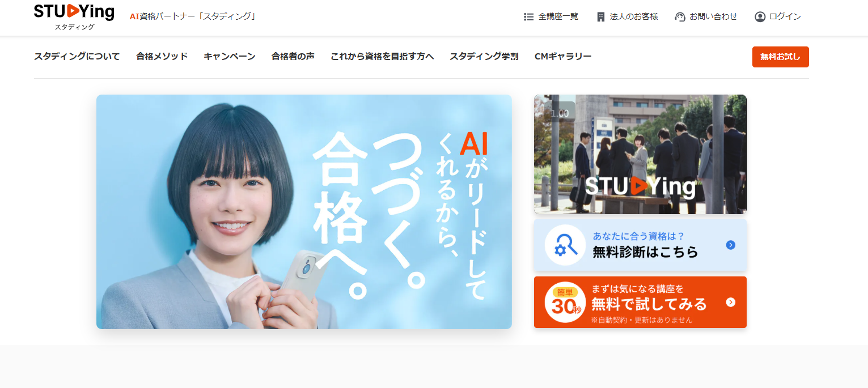This screenshot has width=868, height=388.
Task: Open the スタディングについて menu item
Action: pos(77,57)
